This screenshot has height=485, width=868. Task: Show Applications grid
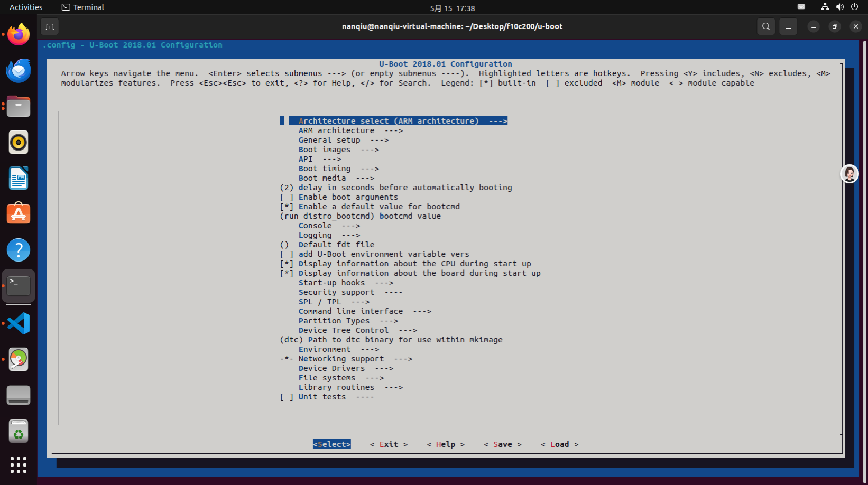[19, 465]
